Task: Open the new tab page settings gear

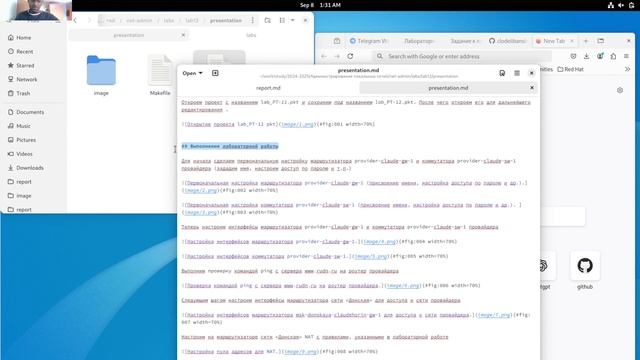Action: [620, 90]
